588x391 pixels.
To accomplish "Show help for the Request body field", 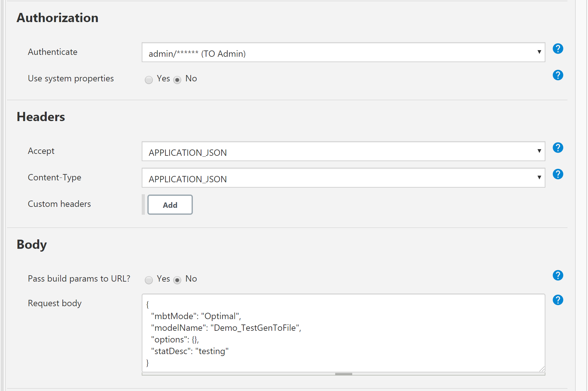I will 558,300.
